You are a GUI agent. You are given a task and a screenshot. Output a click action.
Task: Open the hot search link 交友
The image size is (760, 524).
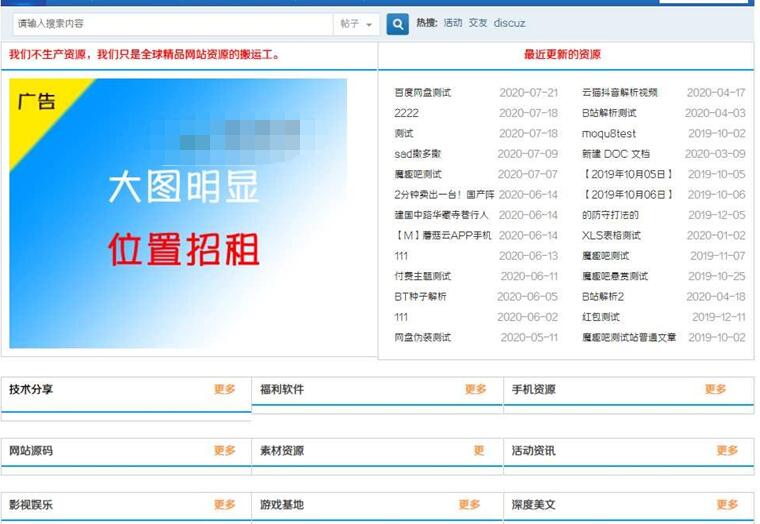tap(478, 23)
